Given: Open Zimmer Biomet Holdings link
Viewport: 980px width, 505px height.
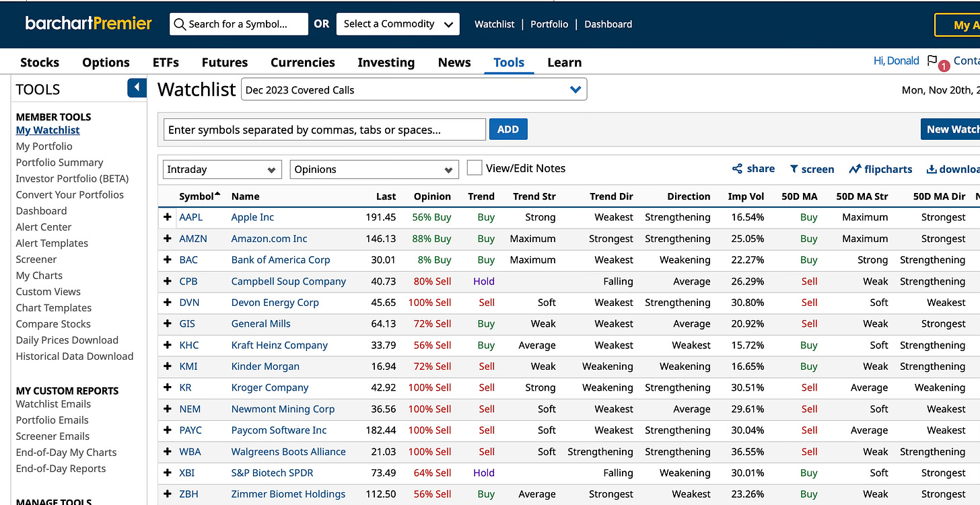Looking at the screenshot, I should click(288, 494).
